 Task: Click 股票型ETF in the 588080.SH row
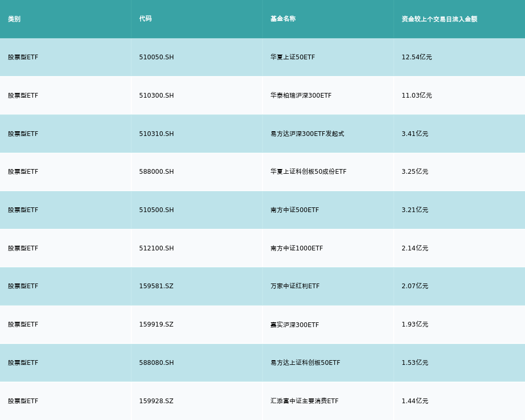(23, 363)
